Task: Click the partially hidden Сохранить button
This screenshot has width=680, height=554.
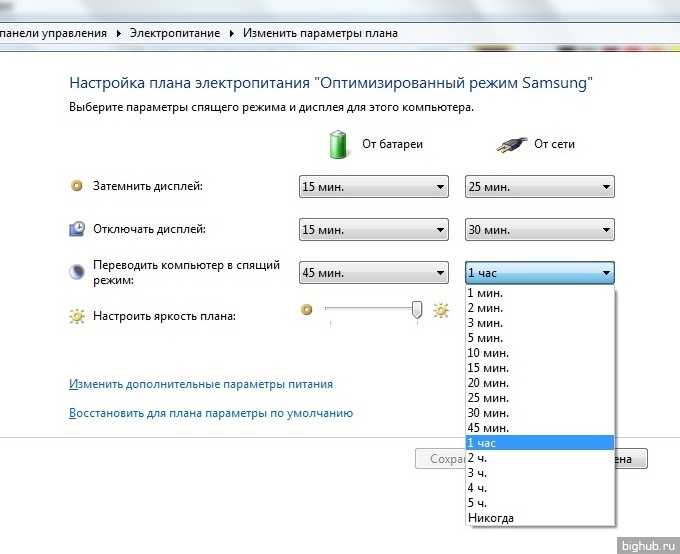Action: point(440,459)
